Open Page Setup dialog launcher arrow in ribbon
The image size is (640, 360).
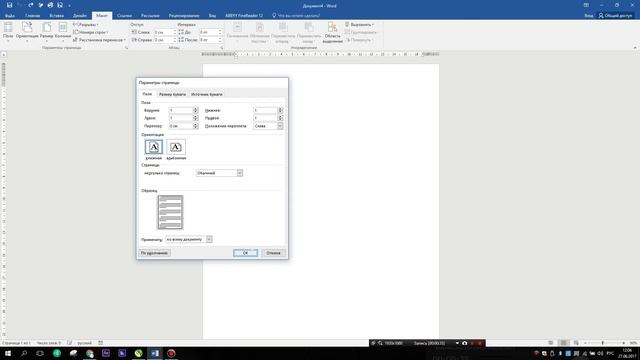(x=126, y=48)
